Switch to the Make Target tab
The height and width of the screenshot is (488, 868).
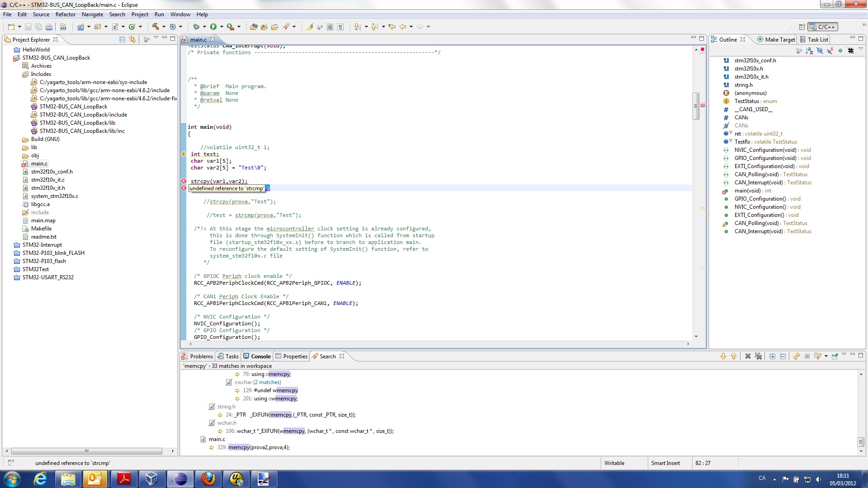point(776,39)
